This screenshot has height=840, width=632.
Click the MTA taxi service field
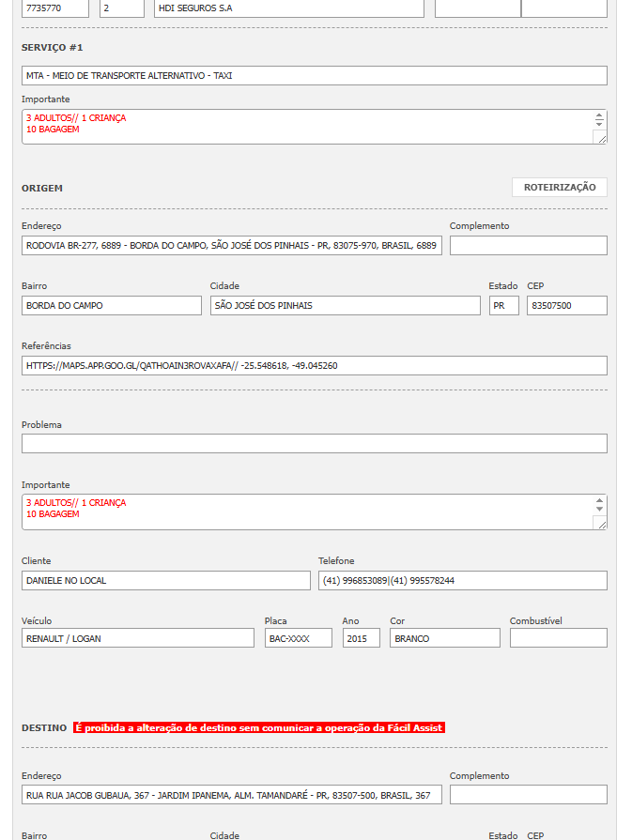tap(314, 76)
